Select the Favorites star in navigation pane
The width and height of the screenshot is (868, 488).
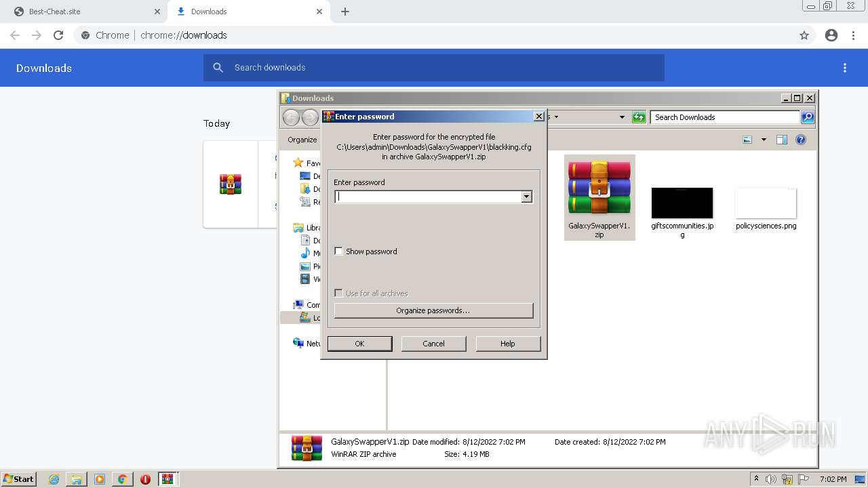coord(298,163)
